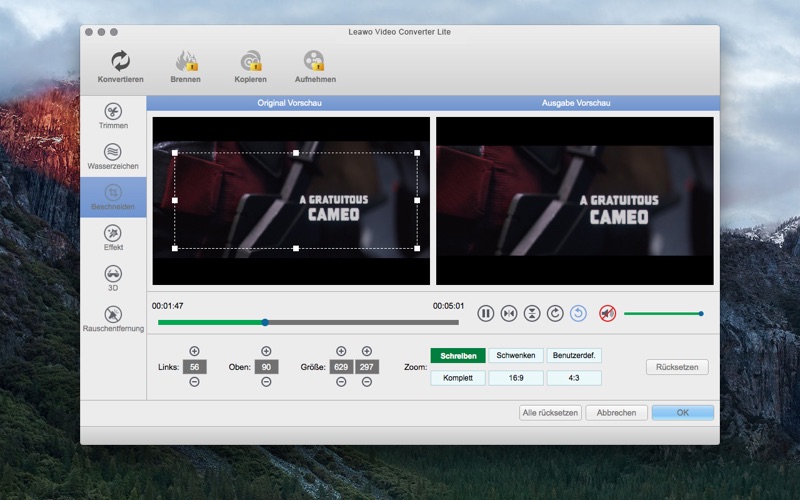Pause the video playback
Screen dimensions: 800x500
pos(485,313)
